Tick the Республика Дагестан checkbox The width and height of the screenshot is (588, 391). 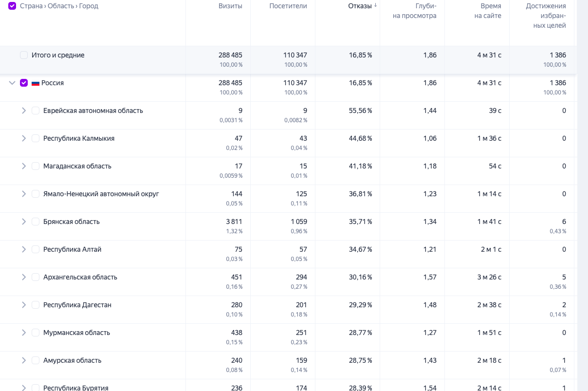36,305
